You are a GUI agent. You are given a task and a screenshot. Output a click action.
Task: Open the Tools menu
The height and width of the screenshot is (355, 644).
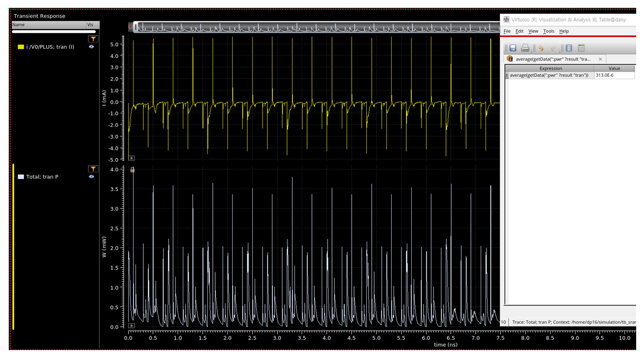[x=549, y=31]
